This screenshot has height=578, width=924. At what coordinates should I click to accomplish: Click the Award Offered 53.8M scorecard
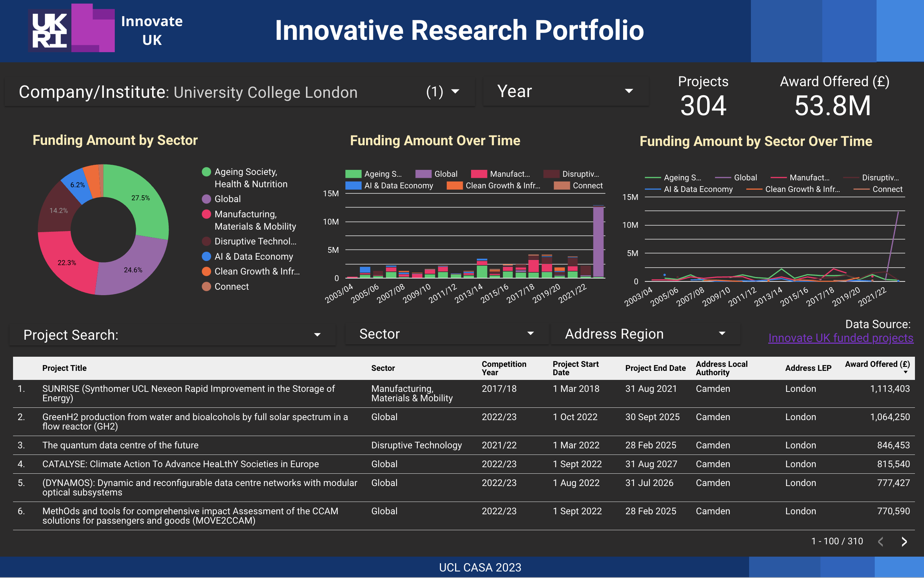834,96
